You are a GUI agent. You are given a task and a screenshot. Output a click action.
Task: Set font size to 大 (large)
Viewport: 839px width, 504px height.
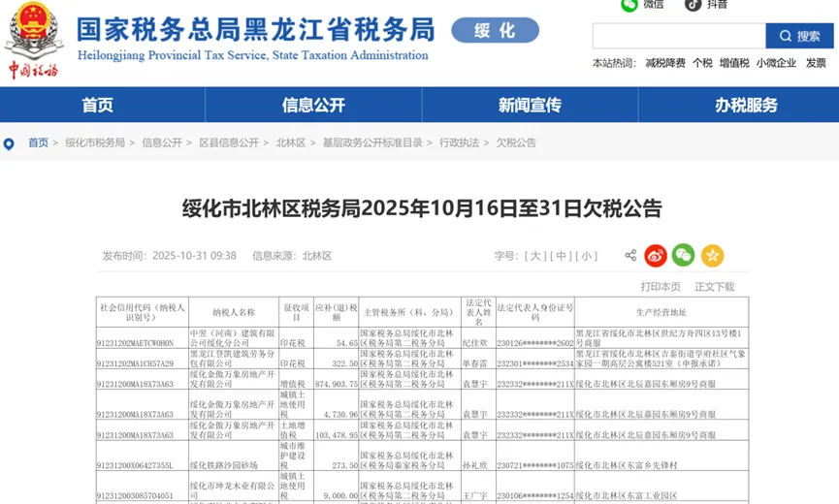click(x=535, y=256)
